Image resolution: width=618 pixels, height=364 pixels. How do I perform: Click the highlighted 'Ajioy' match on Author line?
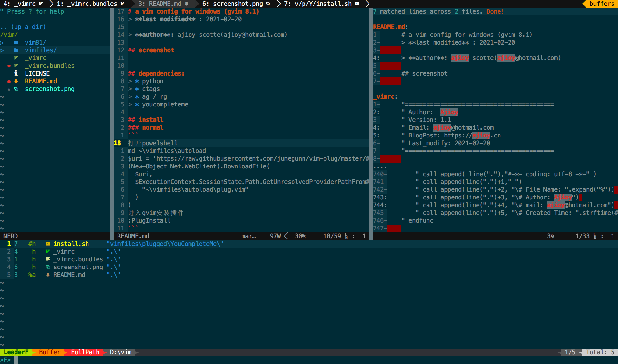tap(449, 112)
